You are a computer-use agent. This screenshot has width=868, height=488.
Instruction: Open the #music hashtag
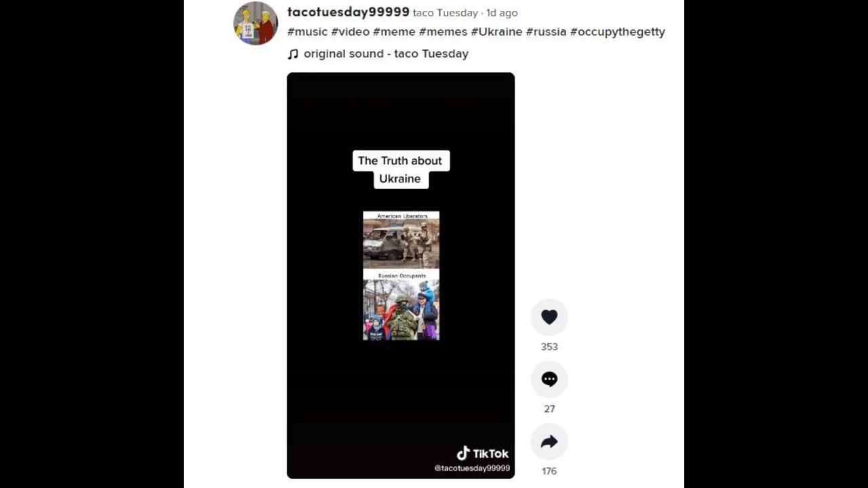pyautogui.click(x=307, y=32)
